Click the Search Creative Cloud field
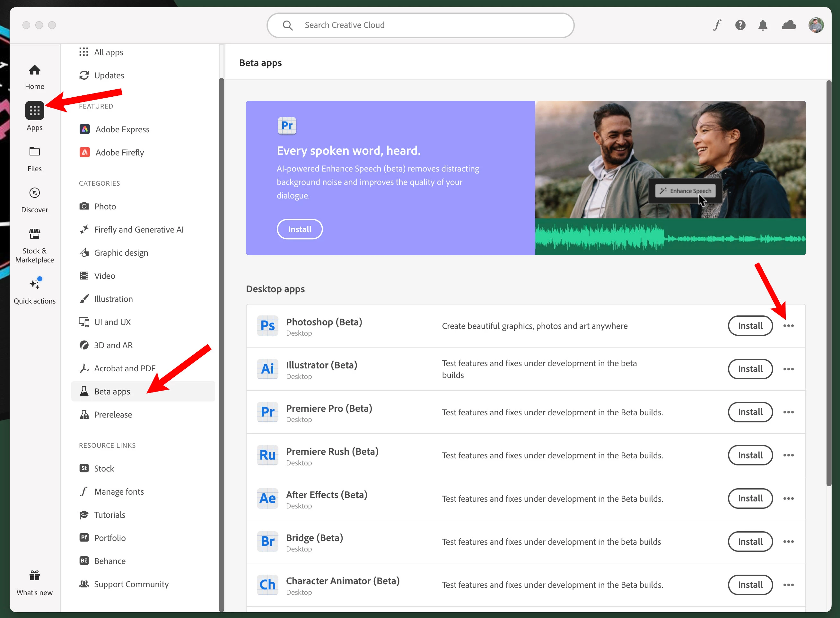The width and height of the screenshot is (840, 618). [420, 25]
